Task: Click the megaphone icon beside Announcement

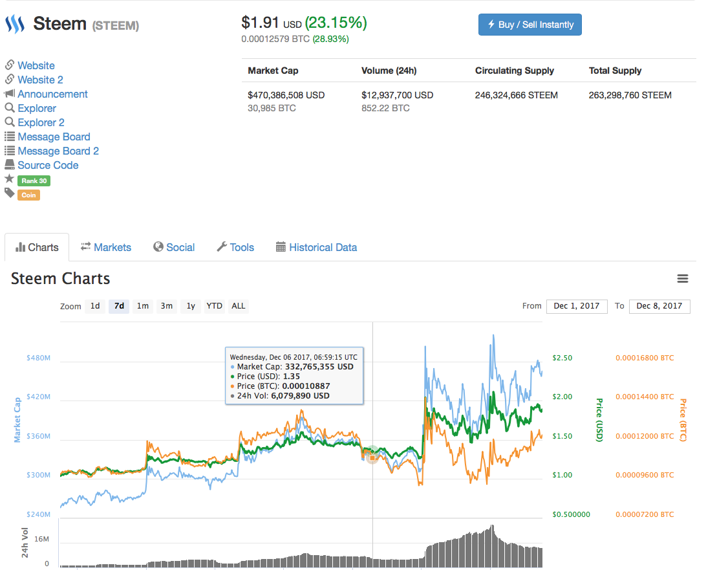Action: click(9, 93)
